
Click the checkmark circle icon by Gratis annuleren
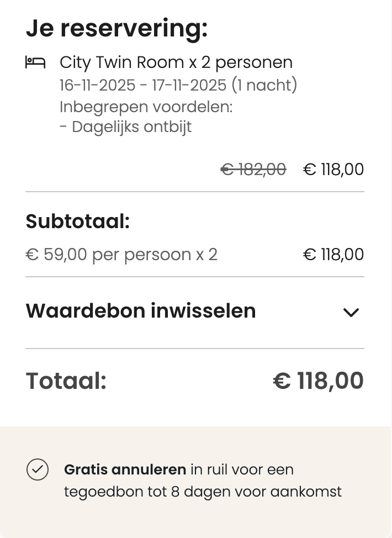pyautogui.click(x=38, y=470)
